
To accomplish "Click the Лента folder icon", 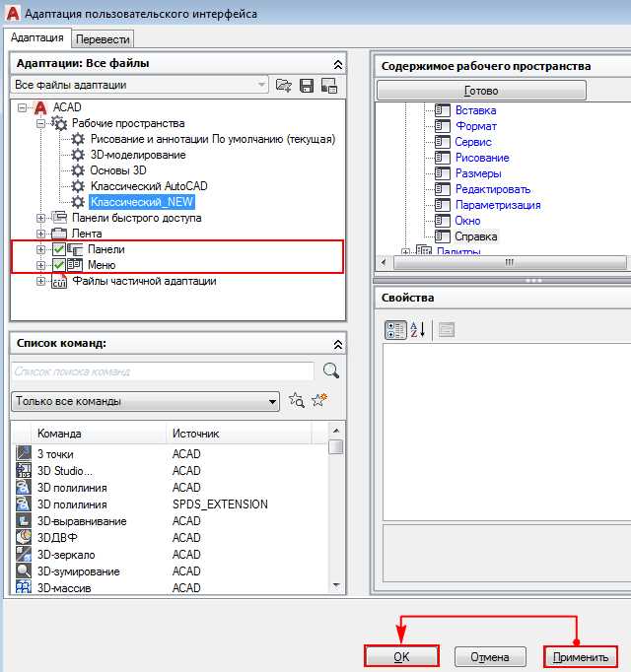I will pyautogui.click(x=59, y=234).
